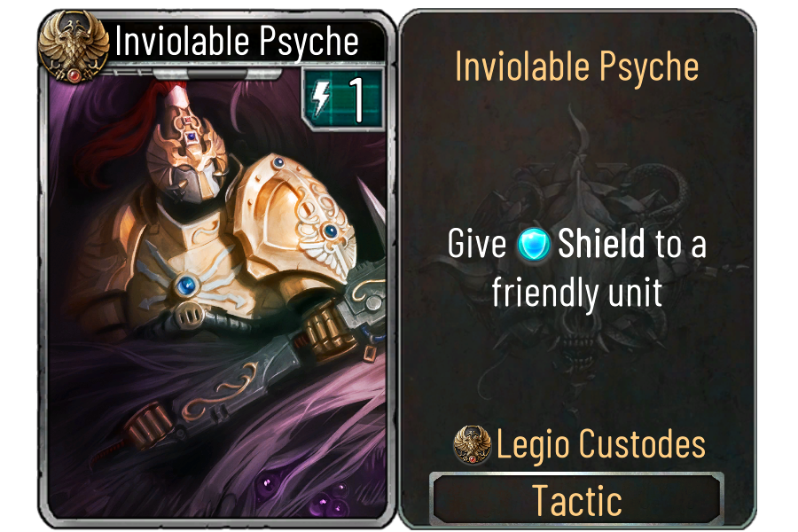Open the Legio Custodes faction link
Viewport: 798px width, 532px height.
click(601, 444)
